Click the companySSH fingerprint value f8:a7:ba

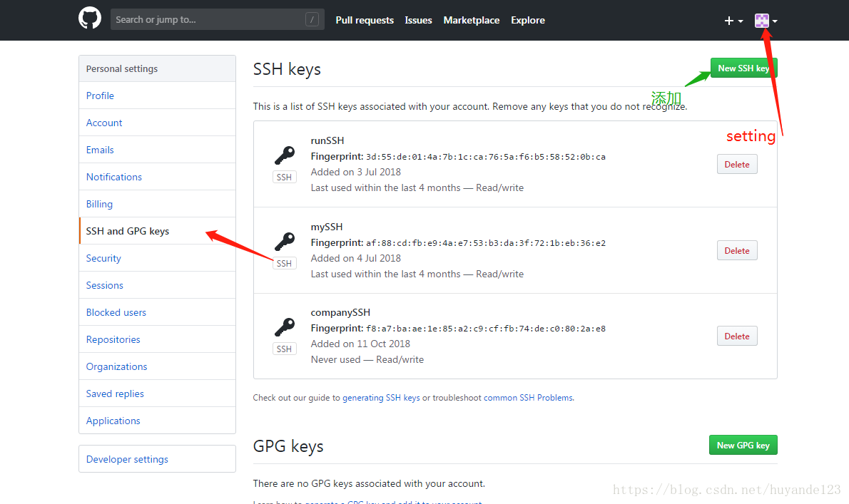(486, 328)
